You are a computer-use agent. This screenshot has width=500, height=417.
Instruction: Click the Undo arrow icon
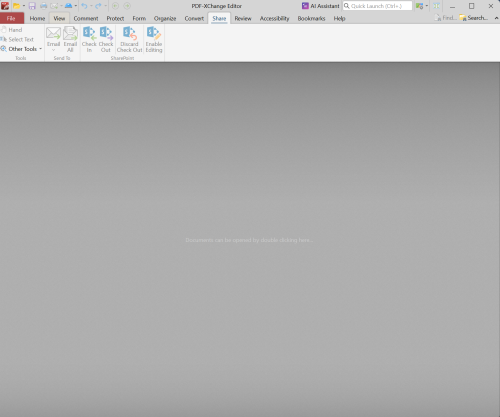[x=84, y=6]
